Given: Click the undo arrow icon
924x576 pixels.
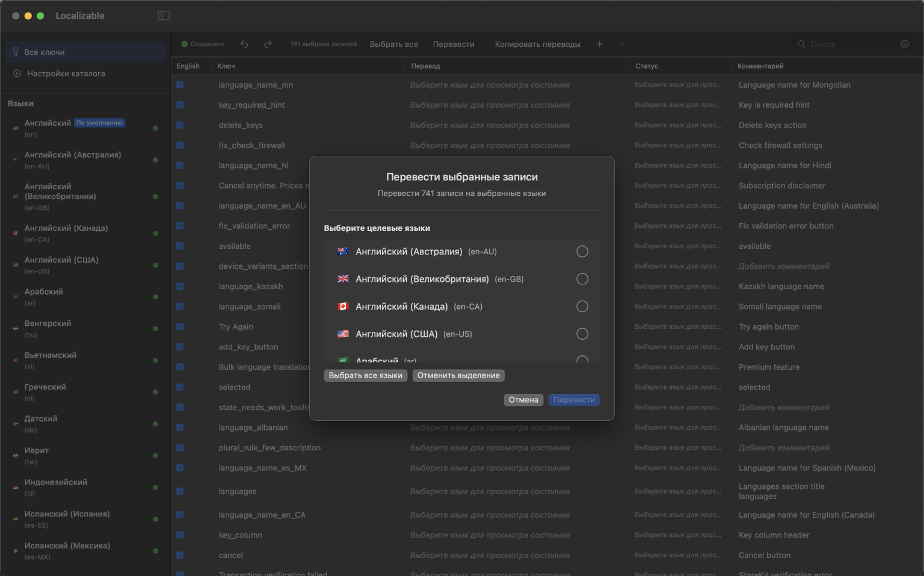Looking at the screenshot, I should [244, 44].
